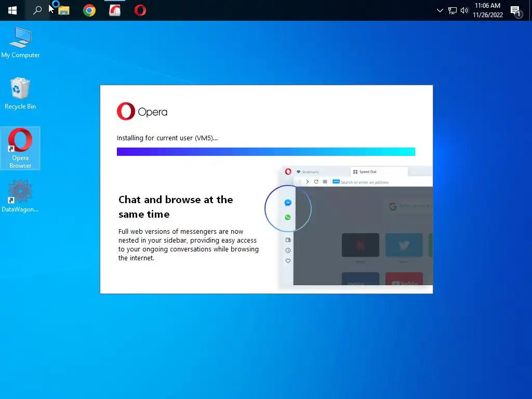532x399 pixels.
Task: Show hidden system tray icons
Action: point(440,10)
